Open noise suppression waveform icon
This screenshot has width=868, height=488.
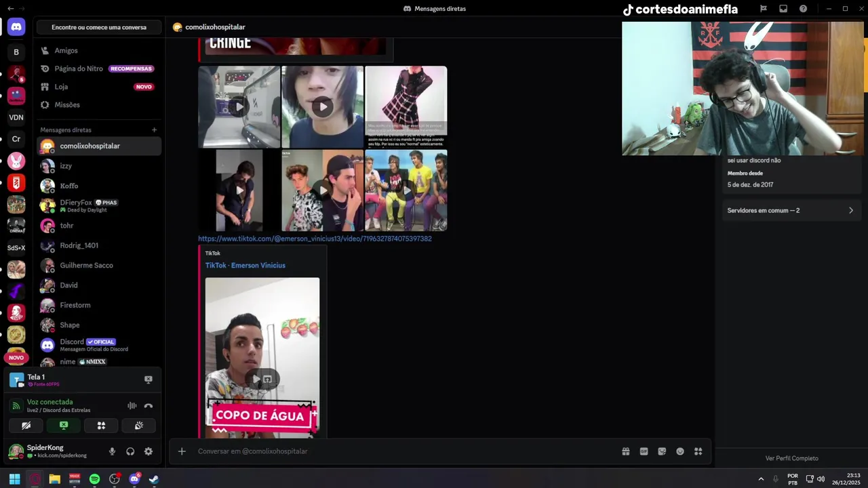132,405
